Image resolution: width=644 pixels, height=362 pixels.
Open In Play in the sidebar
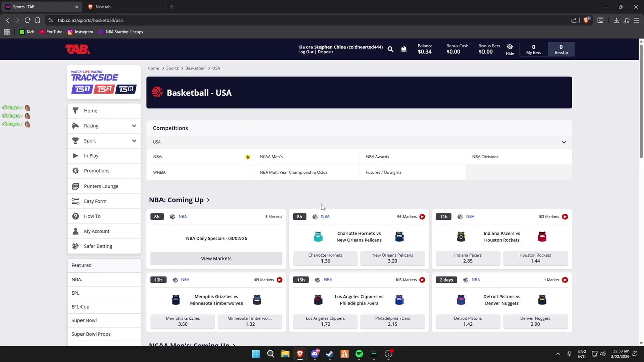click(104, 156)
